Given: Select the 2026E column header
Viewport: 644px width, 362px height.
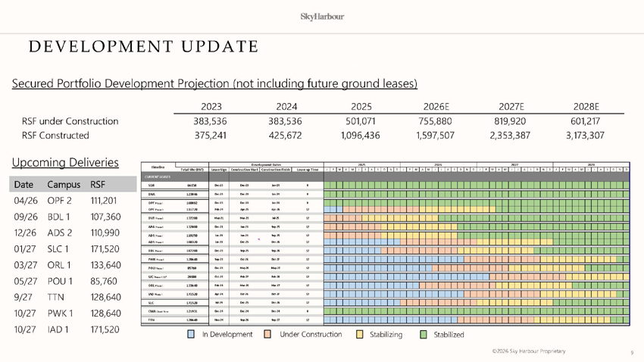Looking at the screenshot, I should pos(436,107).
